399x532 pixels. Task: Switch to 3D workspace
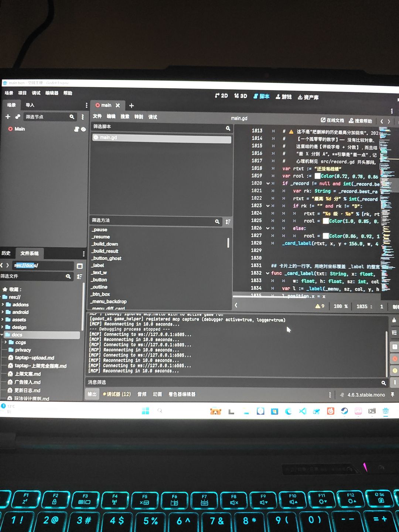tap(241, 96)
